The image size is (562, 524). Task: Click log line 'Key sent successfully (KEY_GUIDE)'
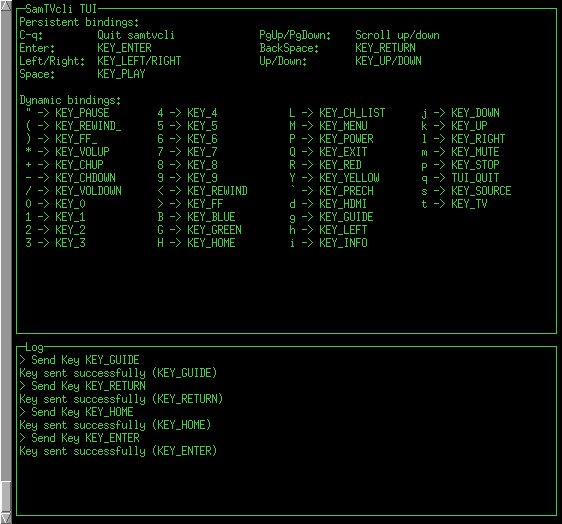coord(118,373)
